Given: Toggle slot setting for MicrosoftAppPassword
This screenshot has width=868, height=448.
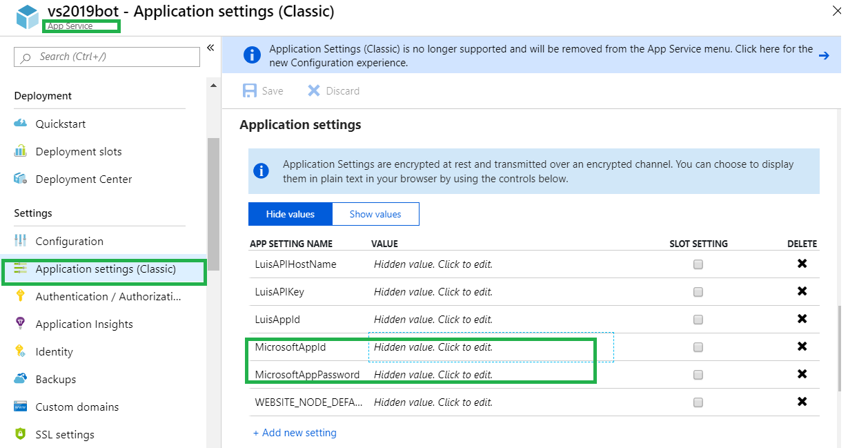Looking at the screenshot, I should point(698,375).
